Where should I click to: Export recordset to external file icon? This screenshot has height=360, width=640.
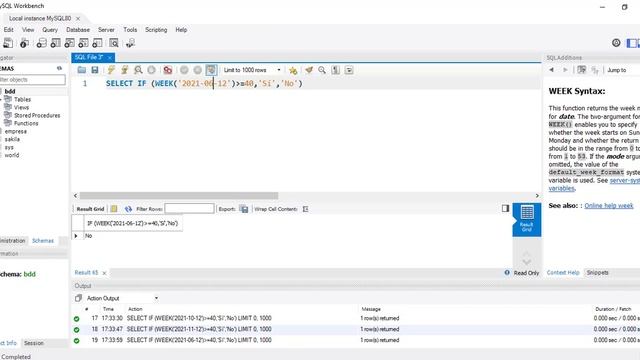click(244, 209)
